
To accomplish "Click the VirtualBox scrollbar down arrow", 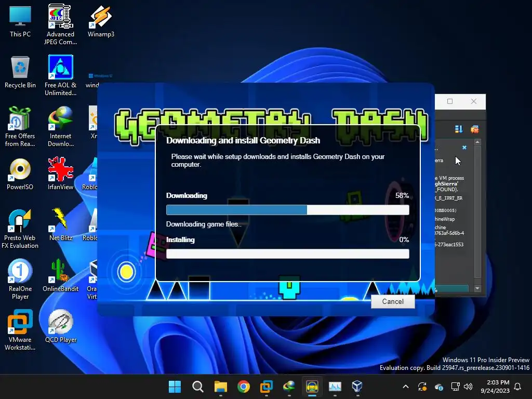I will pos(478,288).
